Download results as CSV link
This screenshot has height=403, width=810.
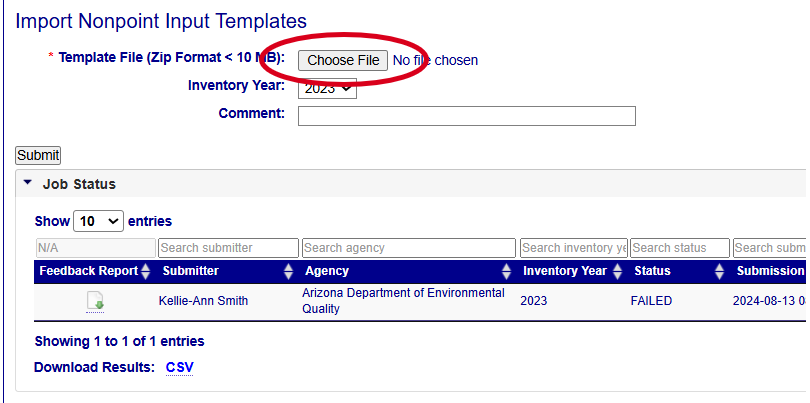[180, 367]
